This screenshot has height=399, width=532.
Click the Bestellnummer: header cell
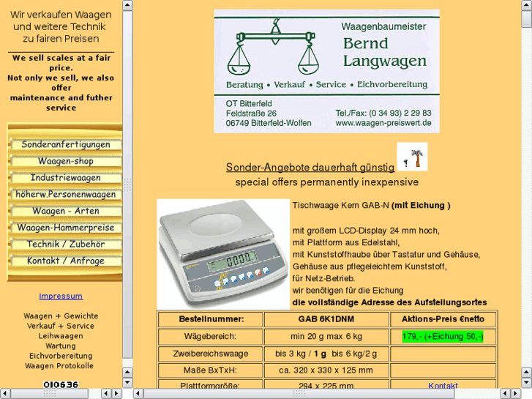tap(210, 319)
